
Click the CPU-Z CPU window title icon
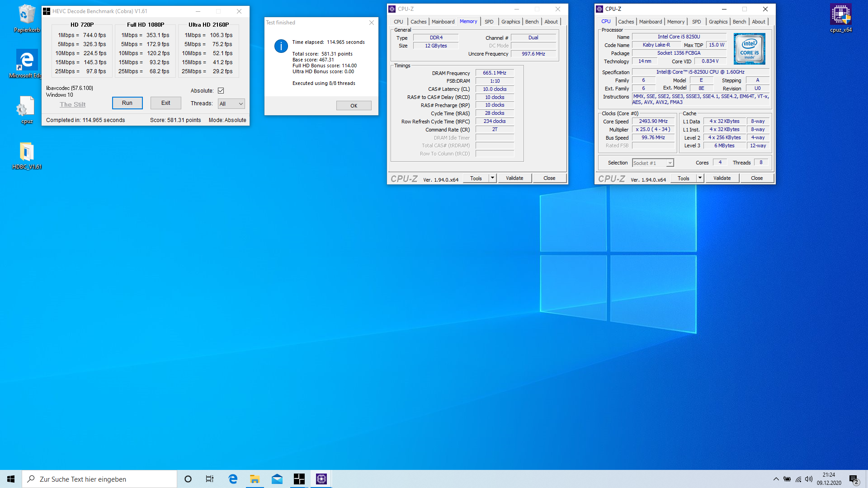coord(599,9)
